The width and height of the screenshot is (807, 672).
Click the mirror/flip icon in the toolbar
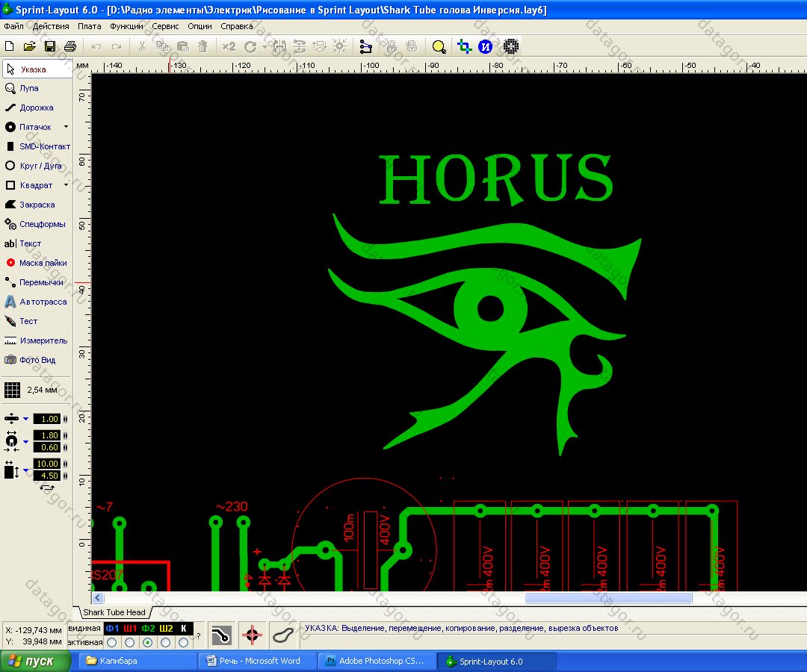coord(279,47)
